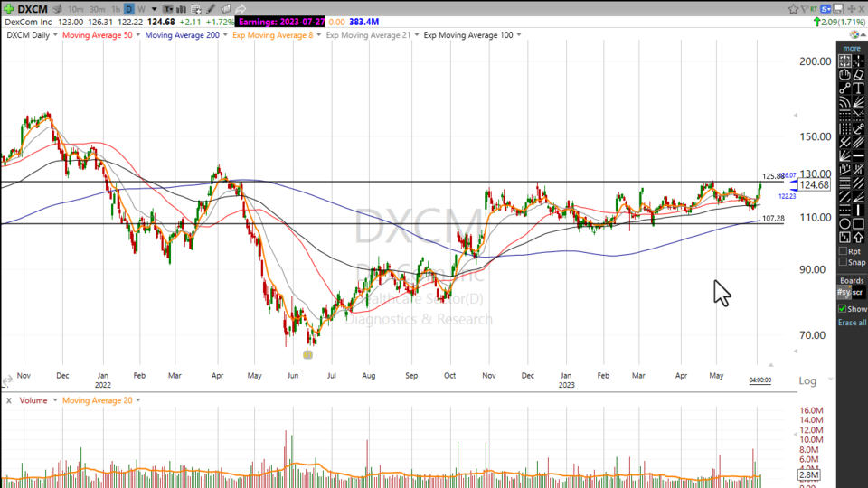Open the chart template (T) dropdown
The height and width of the screenshot is (488, 868).
tap(168, 9)
